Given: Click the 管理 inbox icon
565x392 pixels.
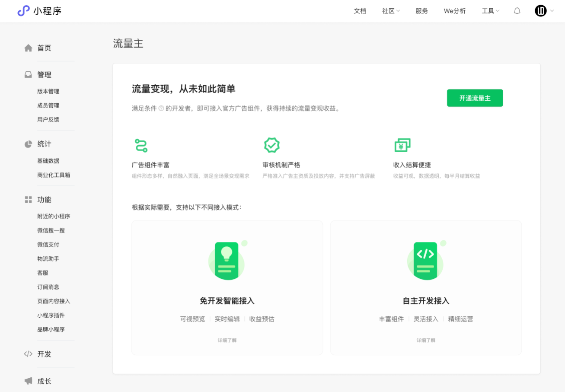Looking at the screenshot, I should coord(29,75).
